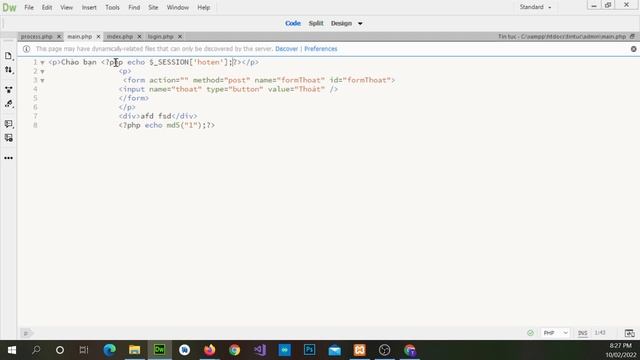Collapse code fold arrow on line 2

click(42, 72)
